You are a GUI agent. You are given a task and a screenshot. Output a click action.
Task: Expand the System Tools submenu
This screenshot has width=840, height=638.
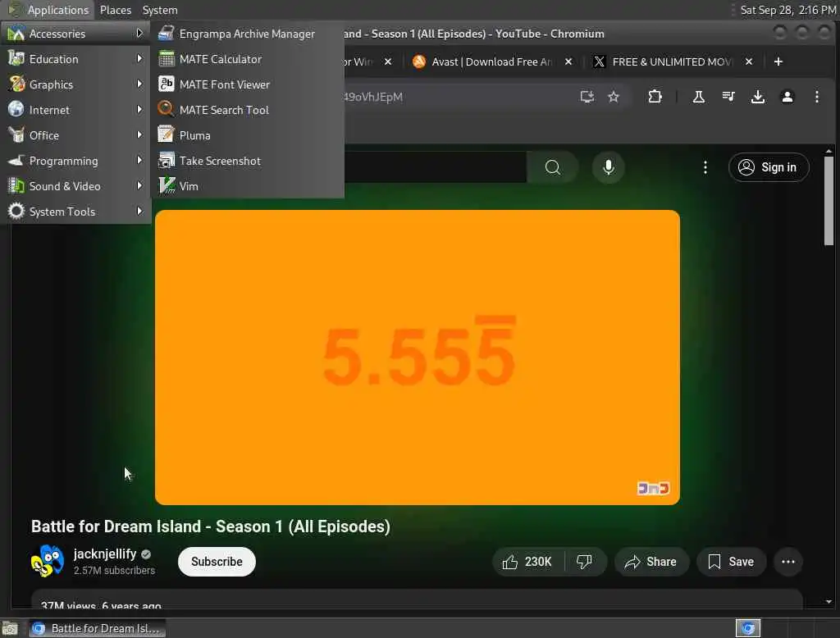pyautogui.click(x=75, y=212)
